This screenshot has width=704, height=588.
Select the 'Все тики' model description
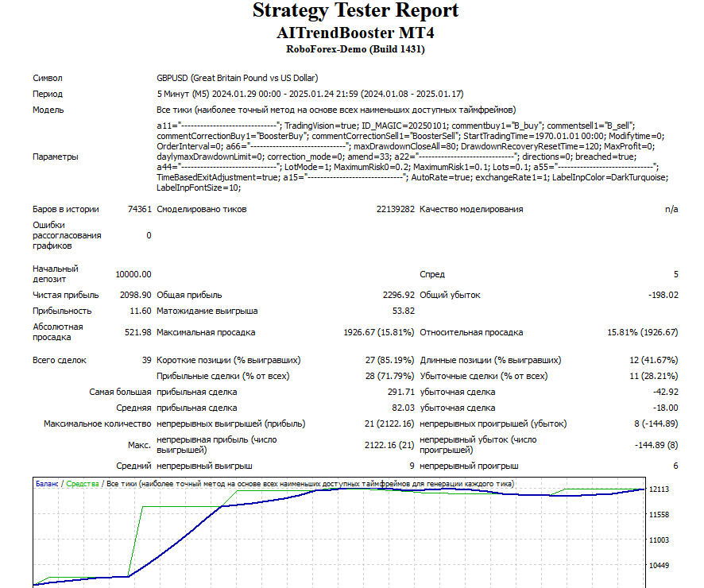(336, 110)
